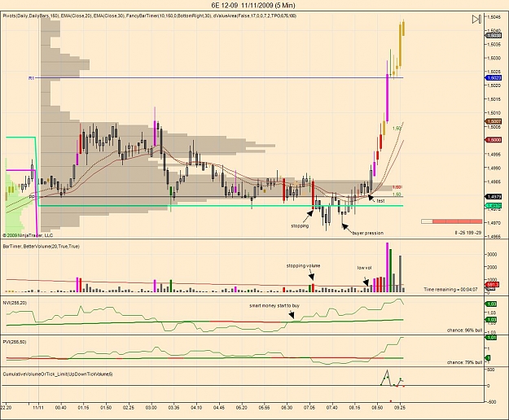Select the 'smart money start to buy' annotation
Viewport: 509px width, 420px height.
coord(274,305)
